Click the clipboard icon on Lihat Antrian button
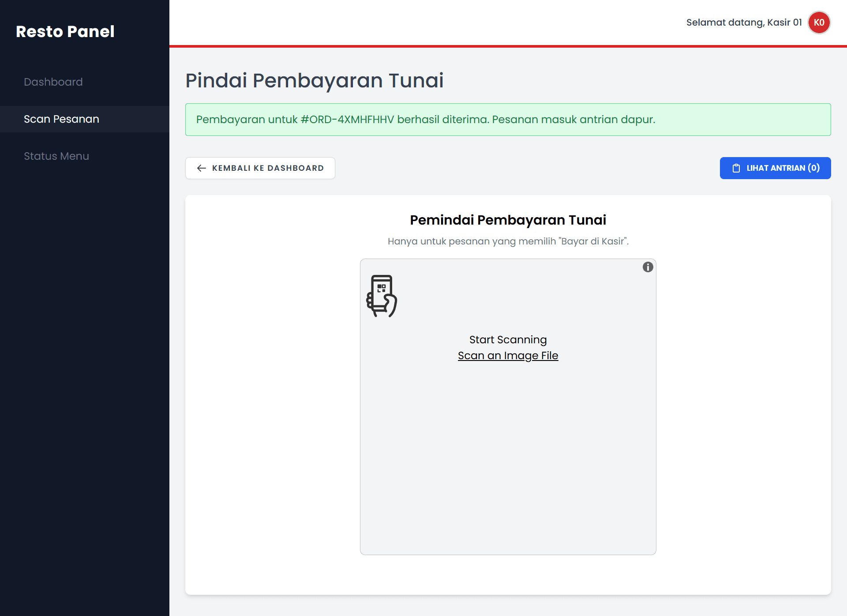 pos(736,168)
